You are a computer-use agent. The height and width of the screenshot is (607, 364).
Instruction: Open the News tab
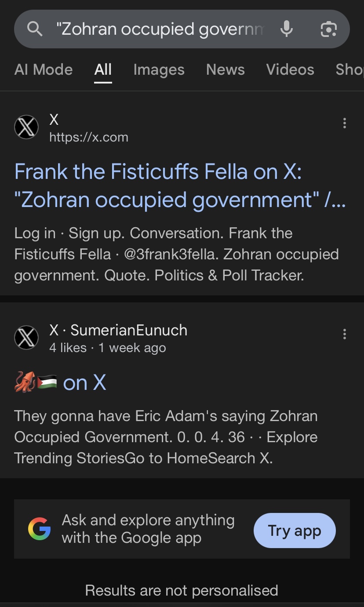coord(225,69)
